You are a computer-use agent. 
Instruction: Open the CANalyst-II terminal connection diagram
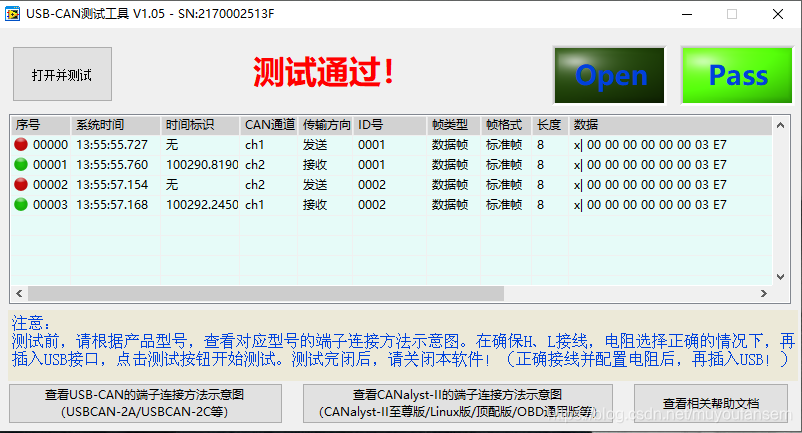(x=458, y=403)
